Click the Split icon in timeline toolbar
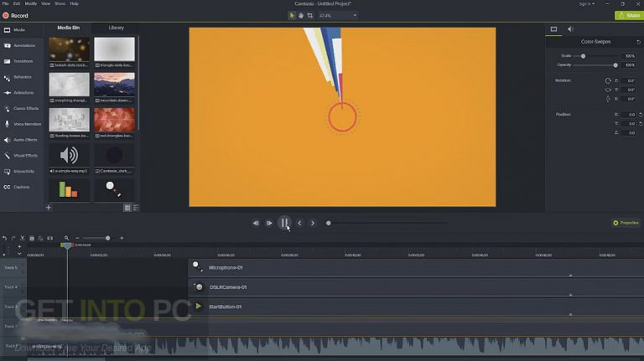 tap(49, 238)
